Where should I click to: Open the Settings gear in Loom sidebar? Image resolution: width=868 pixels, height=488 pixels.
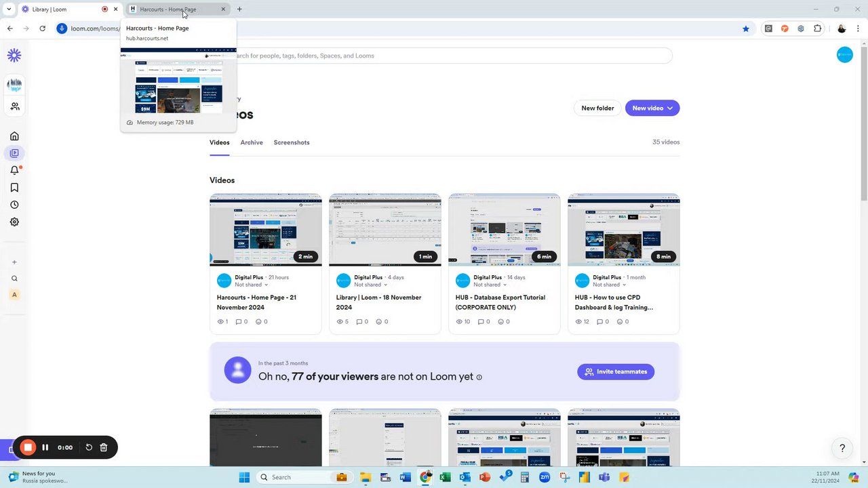point(14,222)
